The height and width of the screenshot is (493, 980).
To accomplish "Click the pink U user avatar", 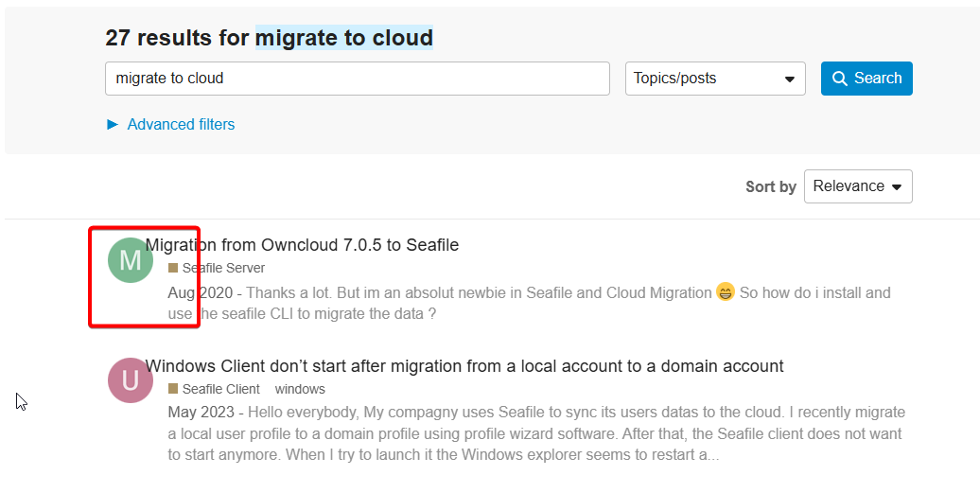I will (x=131, y=381).
